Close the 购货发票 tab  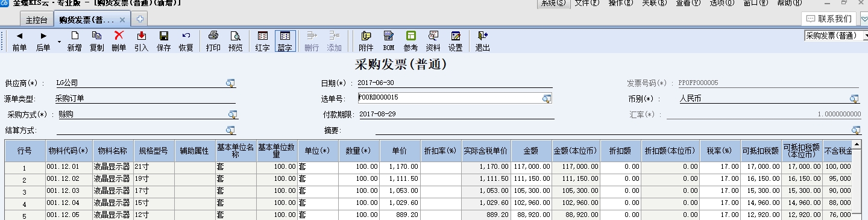[122, 20]
